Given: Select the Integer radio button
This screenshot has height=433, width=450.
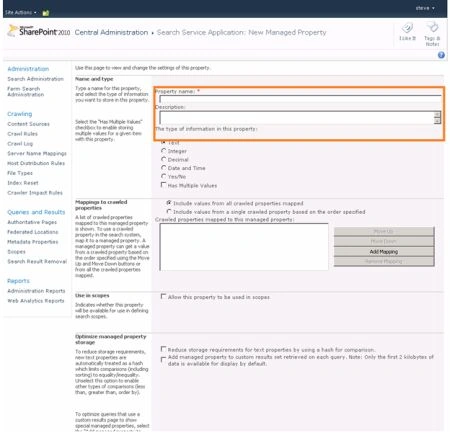Looking at the screenshot, I should coord(163,151).
